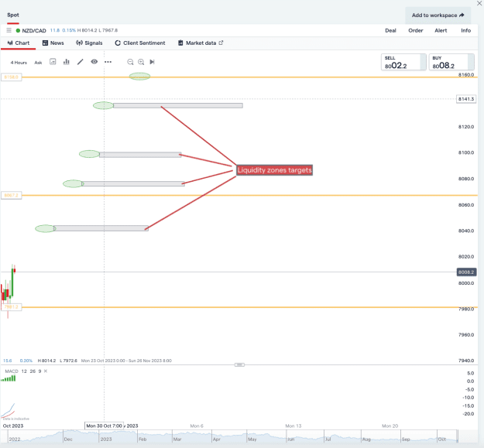Open the News tab

[x=53, y=43]
